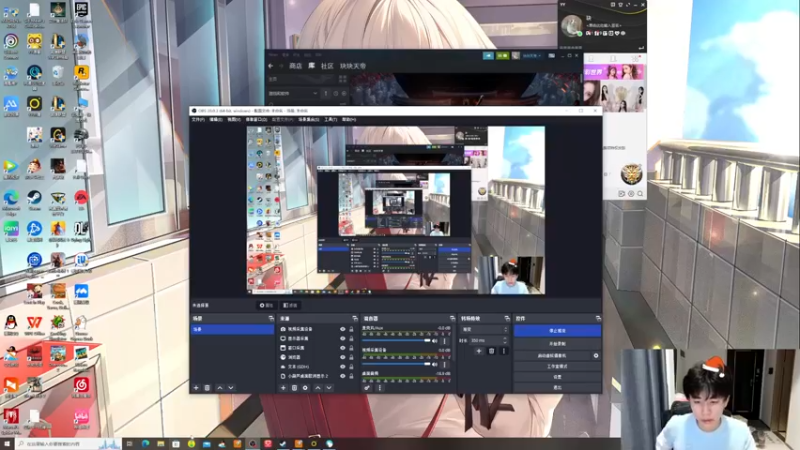
Task: Add a new scene with the plus icon
Action: point(196,388)
